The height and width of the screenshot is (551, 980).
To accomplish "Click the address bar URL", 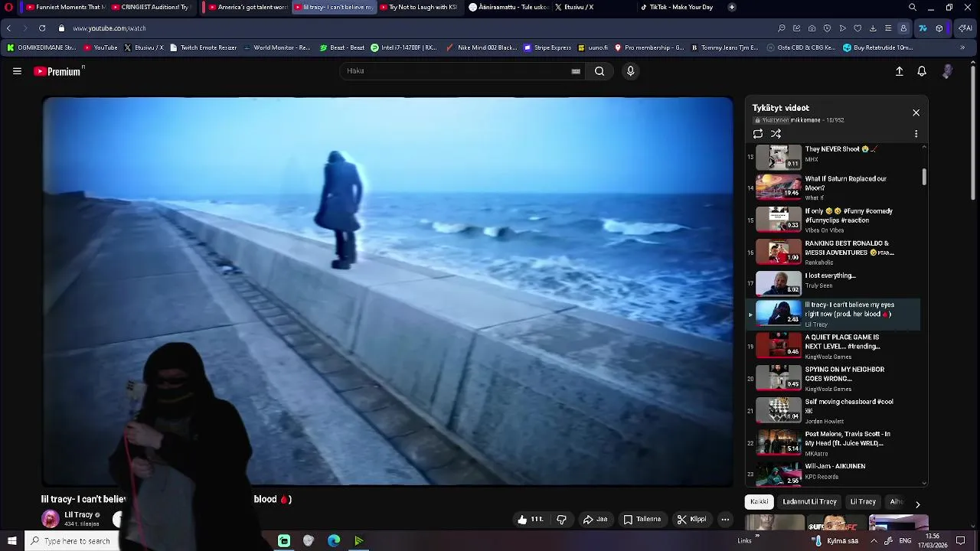I will tap(109, 28).
